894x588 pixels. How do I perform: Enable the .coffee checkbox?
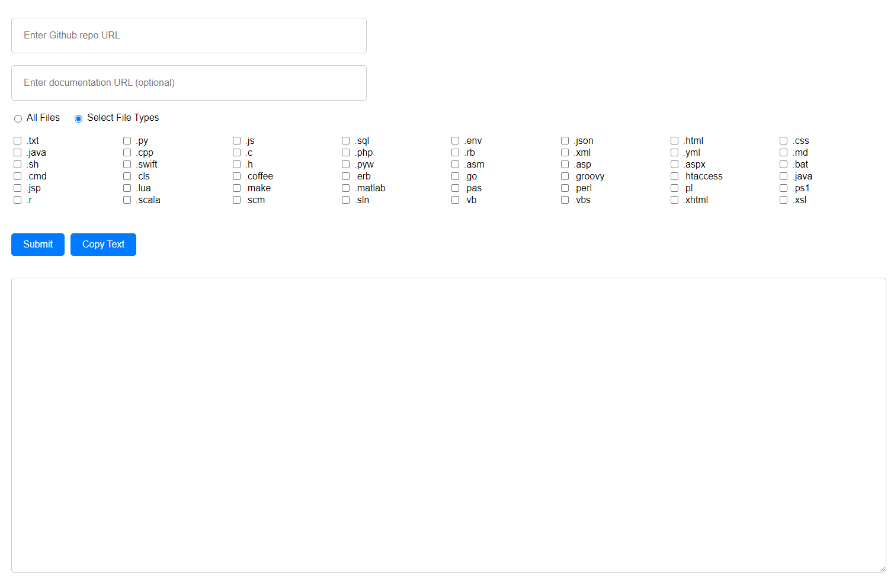236,176
